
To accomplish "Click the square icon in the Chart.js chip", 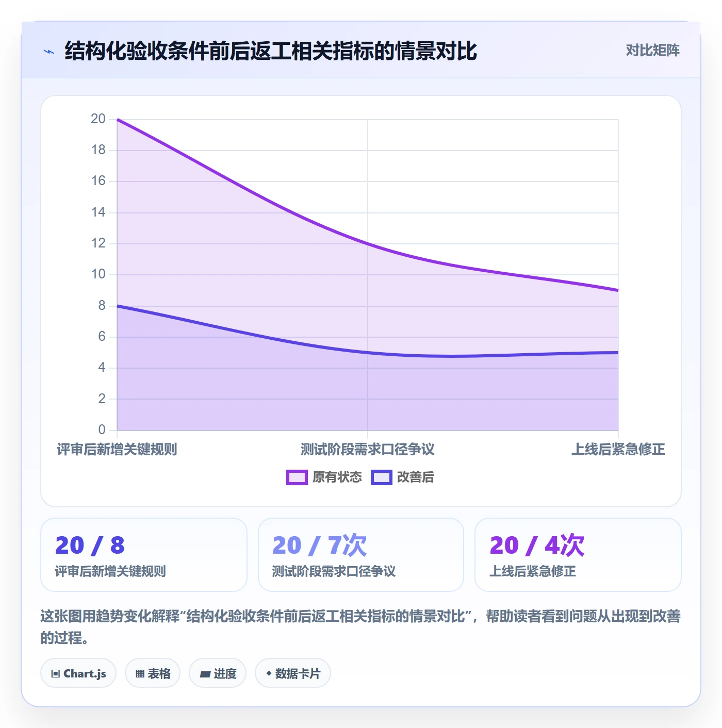I will 56,673.
